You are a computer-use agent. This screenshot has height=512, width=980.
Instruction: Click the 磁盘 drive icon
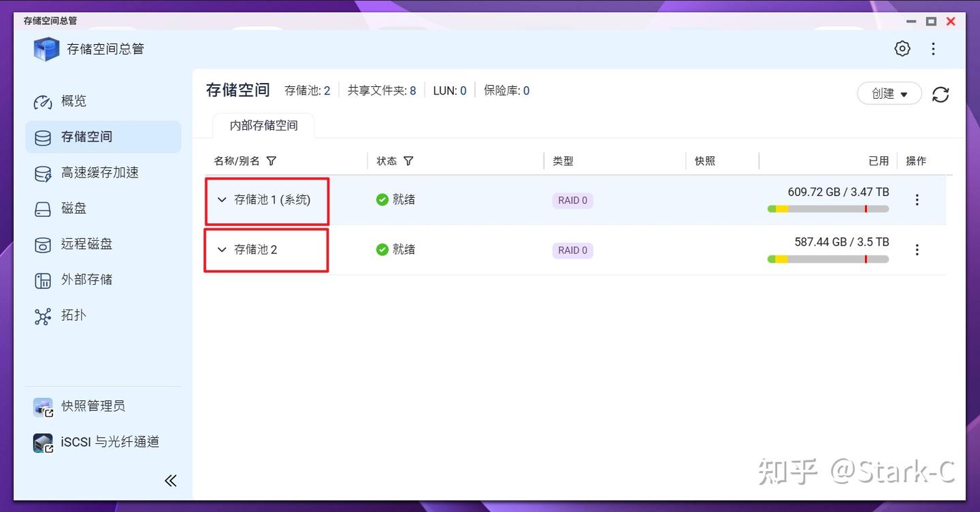click(43, 209)
